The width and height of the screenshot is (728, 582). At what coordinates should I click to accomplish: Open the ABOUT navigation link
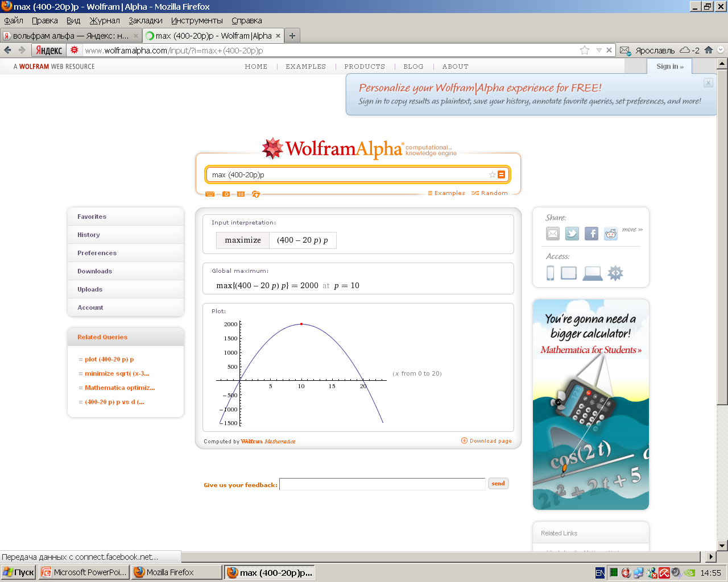pyautogui.click(x=456, y=66)
